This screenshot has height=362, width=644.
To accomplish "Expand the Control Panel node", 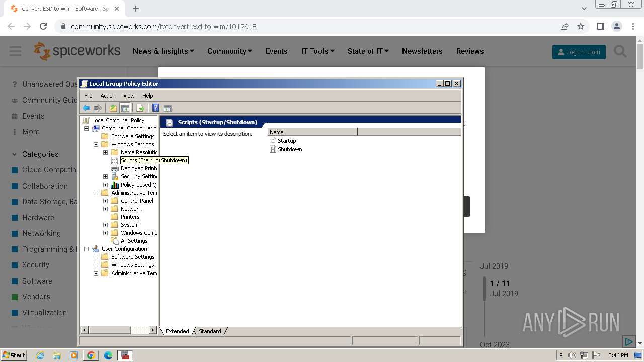I will pos(105,201).
